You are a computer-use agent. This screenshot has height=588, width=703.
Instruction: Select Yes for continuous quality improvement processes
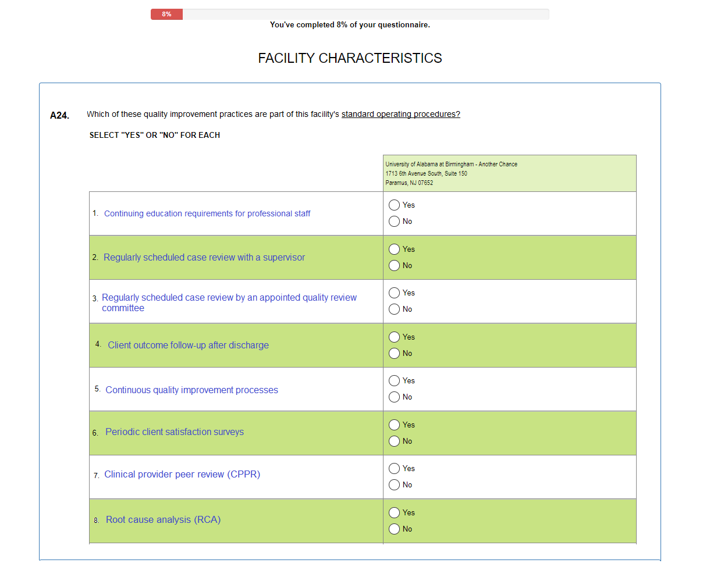coord(394,381)
